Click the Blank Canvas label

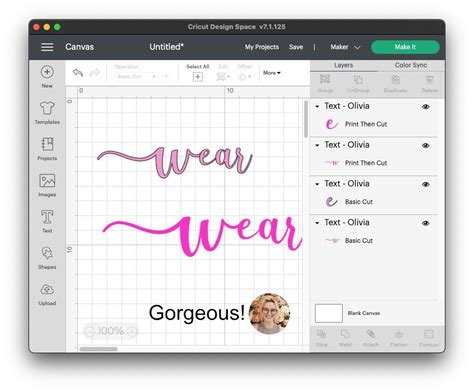(364, 313)
